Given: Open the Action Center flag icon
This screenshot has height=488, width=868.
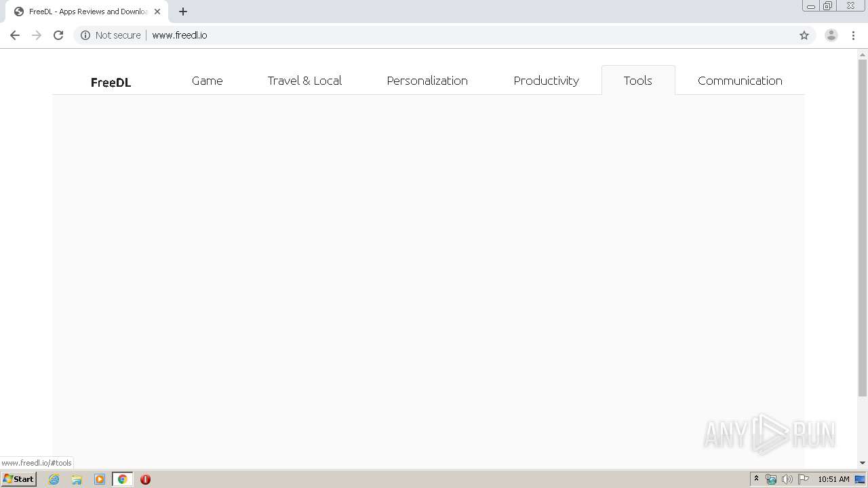Looking at the screenshot, I should (804, 479).
